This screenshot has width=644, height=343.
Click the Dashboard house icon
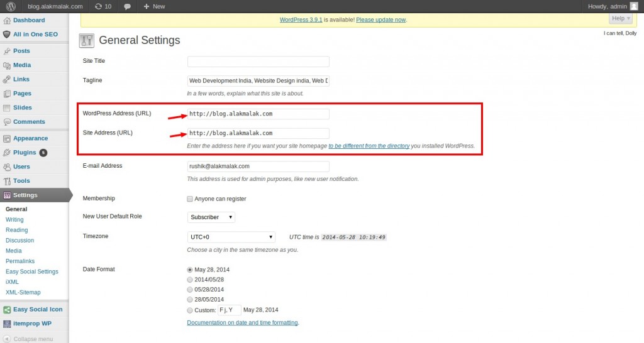coord(7,20)
